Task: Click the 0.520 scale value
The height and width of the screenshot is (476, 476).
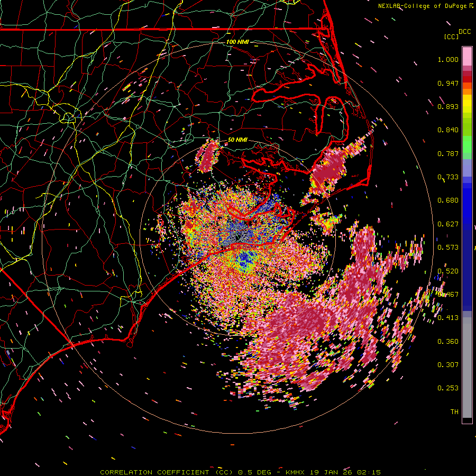Action: (448, 271)
